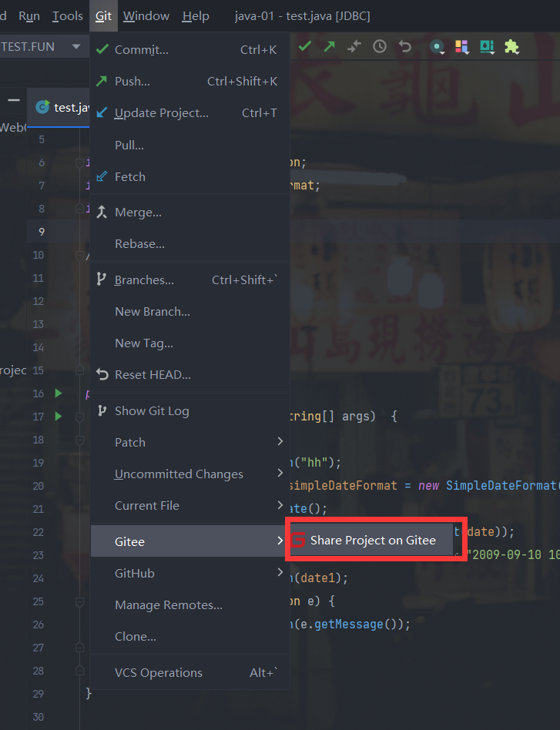
Task: Choose Pull... in the Git menu
Action: coord(190,146)
